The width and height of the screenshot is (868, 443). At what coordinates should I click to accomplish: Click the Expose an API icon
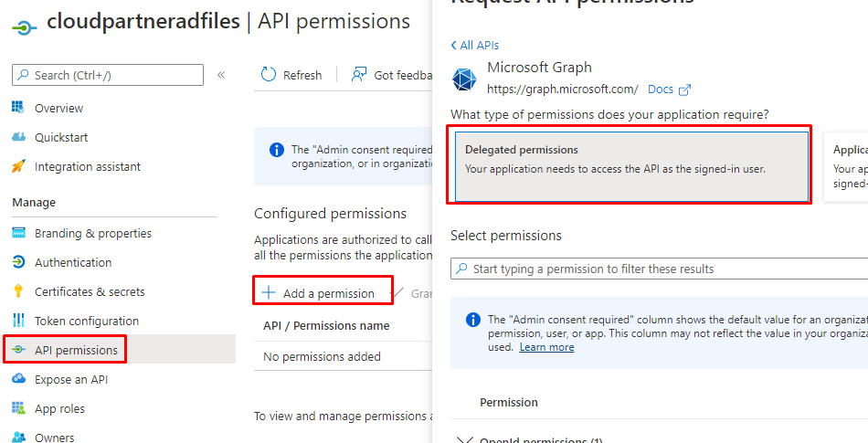pyautogui.click(x=18, y=379)
